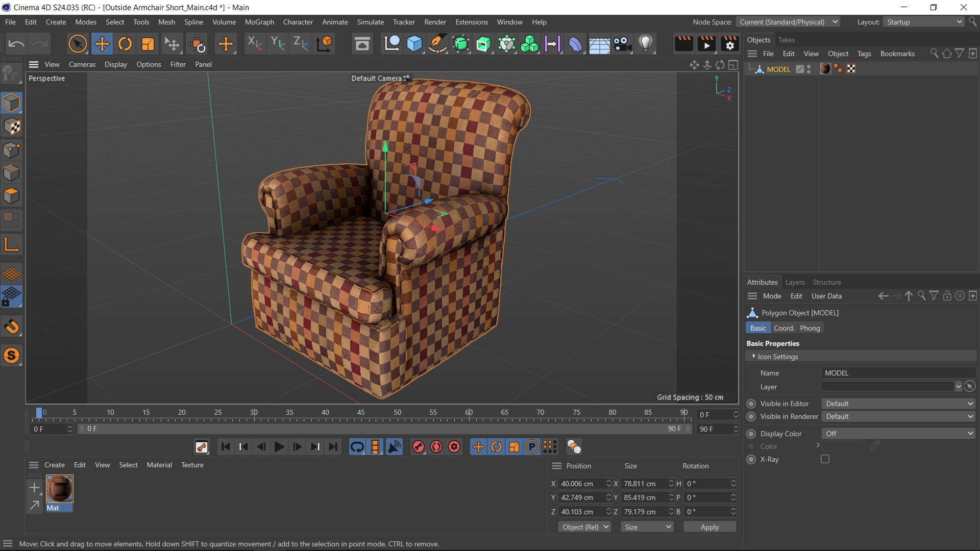Viewport: 980px width, 551px height.
Task: Render to Picture Viewer icon
Action: (x=707, y=44)
